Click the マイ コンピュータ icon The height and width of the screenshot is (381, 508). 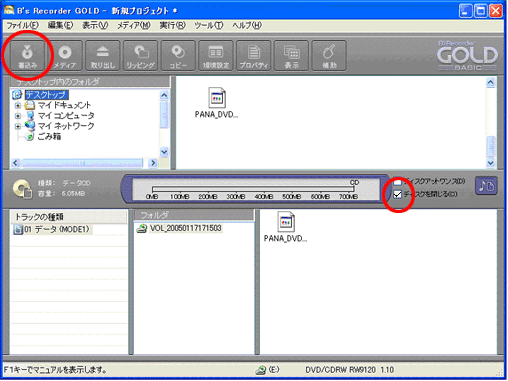(30, 116)
